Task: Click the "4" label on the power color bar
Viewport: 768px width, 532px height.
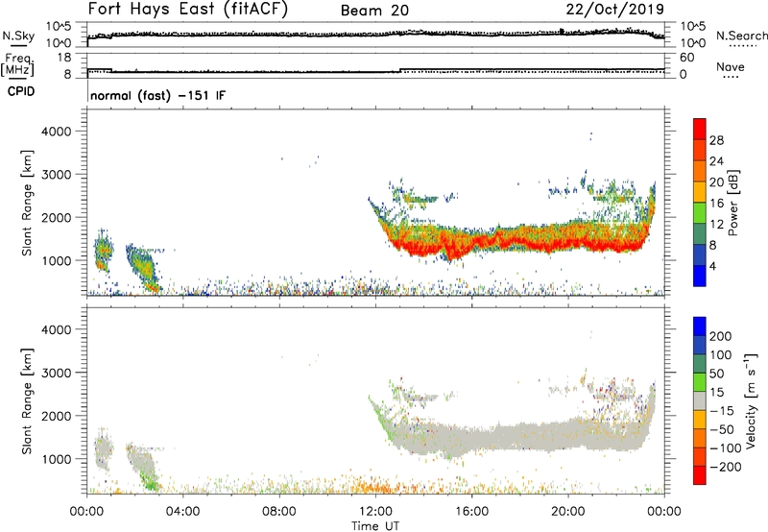Action: [x=712, y=266]
